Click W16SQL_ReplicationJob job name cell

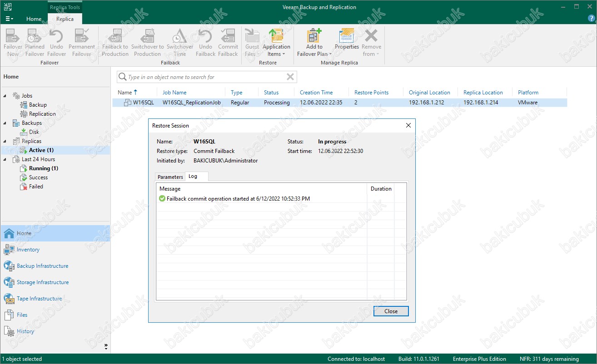(192, 103)
